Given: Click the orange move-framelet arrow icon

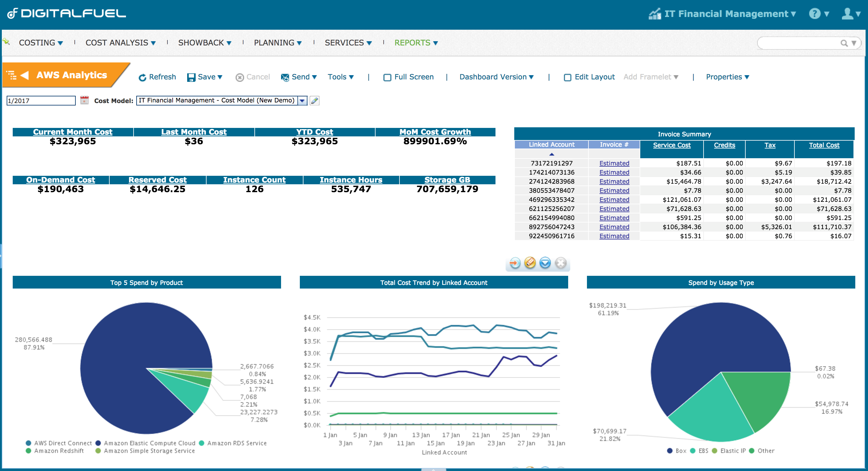Looking at the screenshot, I should click(515, 263).
